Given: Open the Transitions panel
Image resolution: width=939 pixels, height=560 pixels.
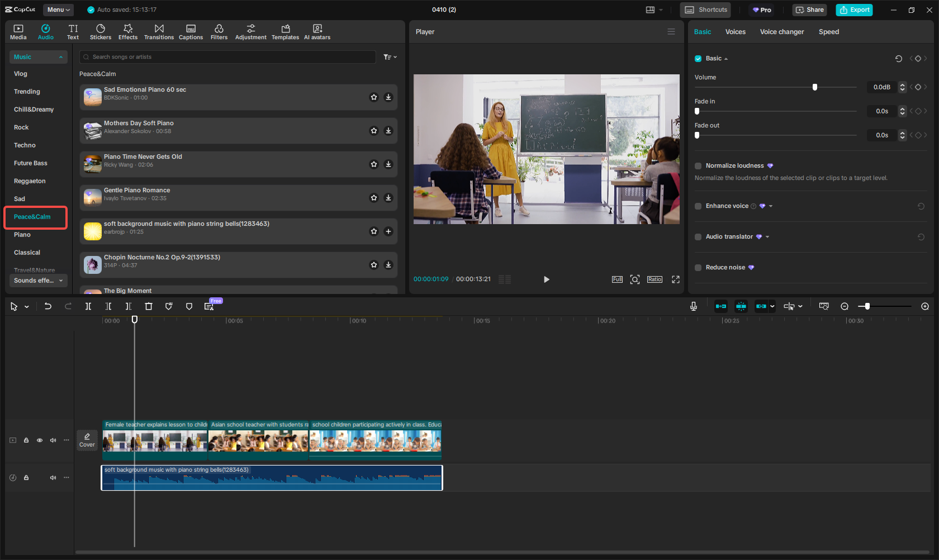Looking at the screenshot, I should pos(159,32).
